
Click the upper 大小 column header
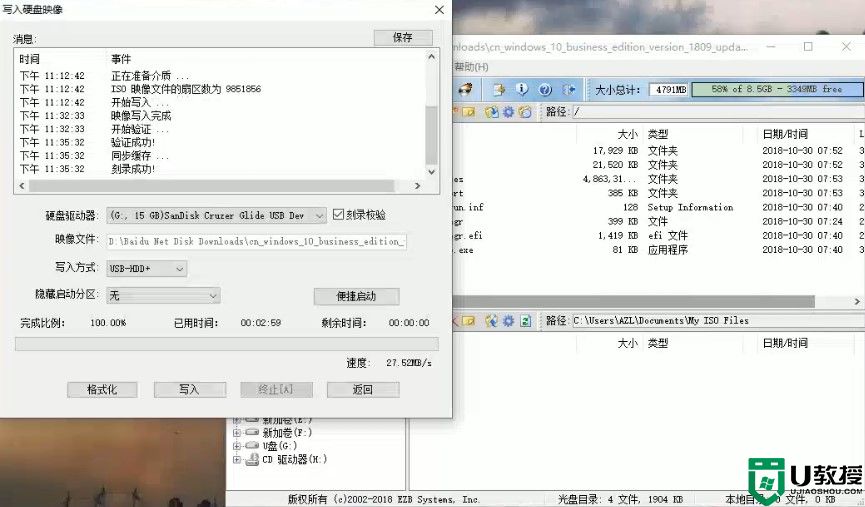(627, 134)
